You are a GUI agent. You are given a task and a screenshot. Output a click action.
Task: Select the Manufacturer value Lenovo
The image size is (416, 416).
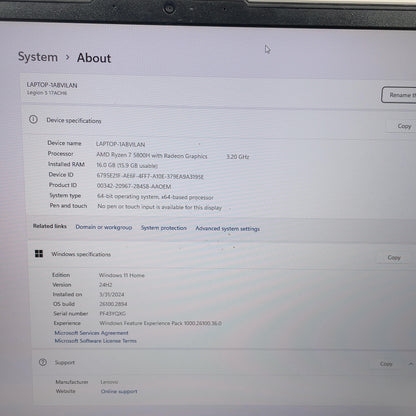click(x=109, y=382)
